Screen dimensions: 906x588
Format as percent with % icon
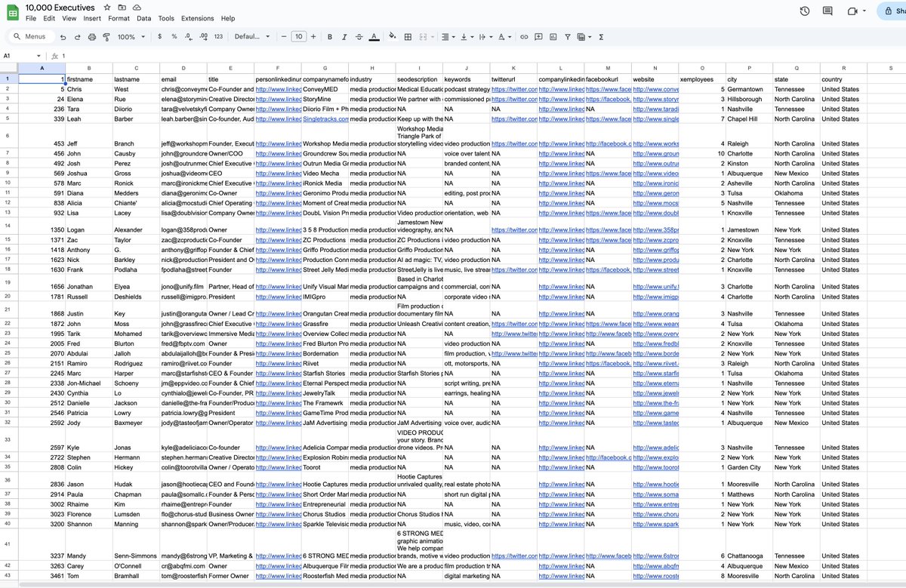(x=174, y=36)
